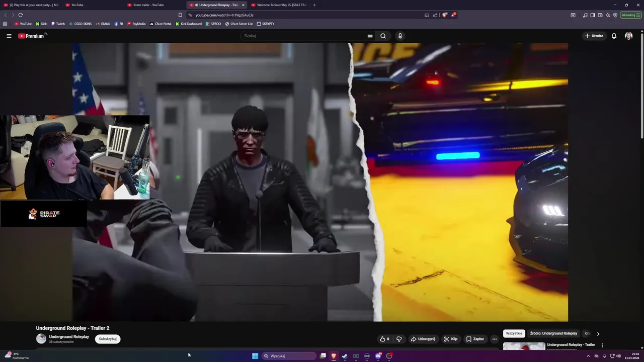Image resolution: width=644 pixels, height=362 pixels.
Task: Open browser media playlist music icon
Action: (x=585, y=15)
